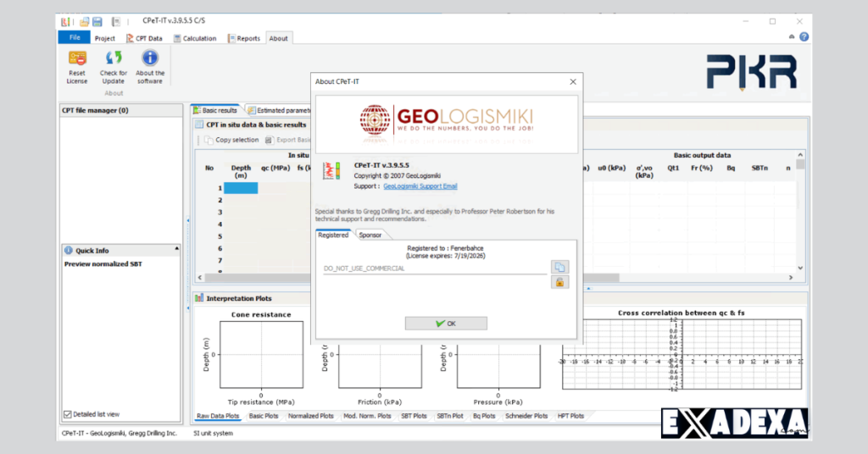Viewport: 868px width, 454px height.
Task: Click Check for Update icon
Action: pos(114,58)
